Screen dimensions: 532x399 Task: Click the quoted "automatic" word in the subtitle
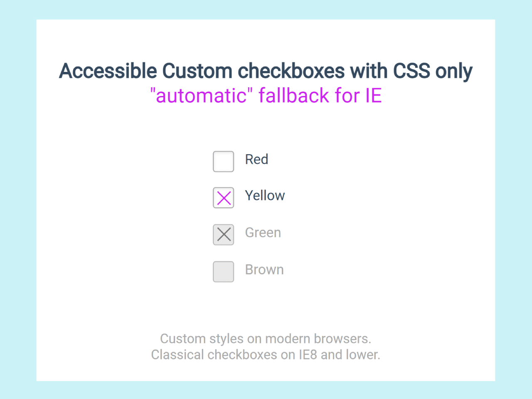coord(202,96)
